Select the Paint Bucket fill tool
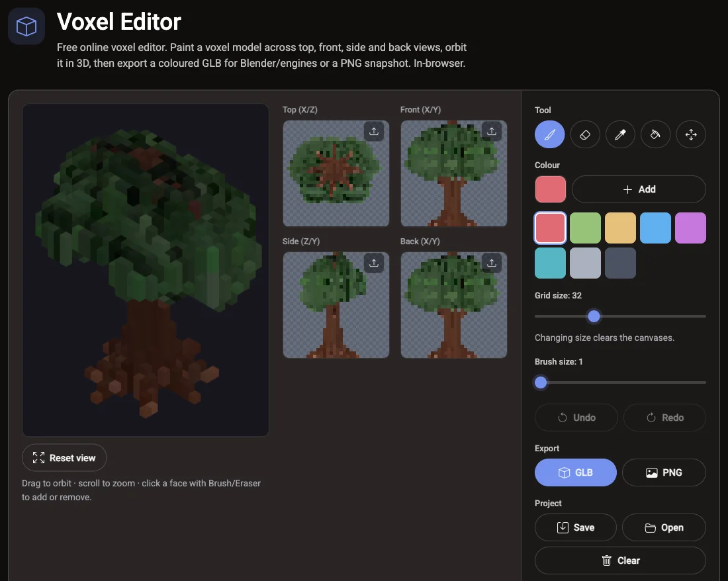This screenshot has height=581, width=728. point(656,134)
